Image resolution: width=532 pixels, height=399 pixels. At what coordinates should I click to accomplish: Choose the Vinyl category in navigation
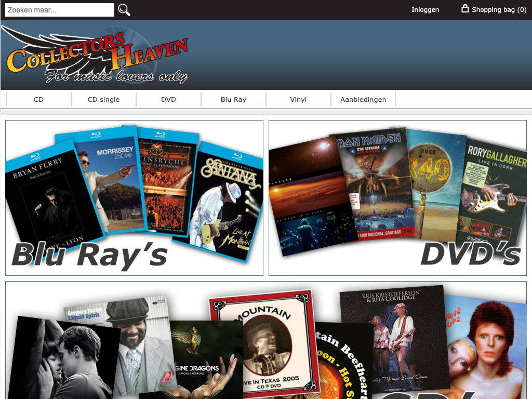click(x=298, y=99)
